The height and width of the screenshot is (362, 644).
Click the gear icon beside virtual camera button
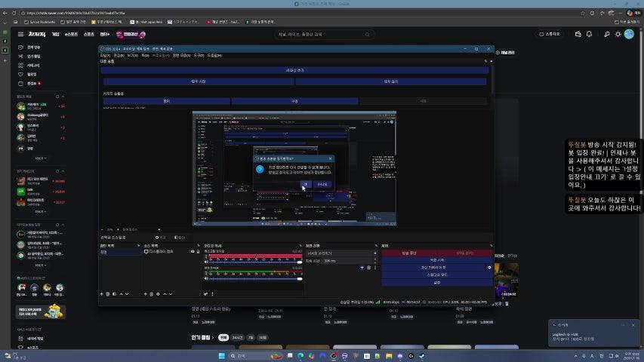pyautogui.click(x=488, y=268)
